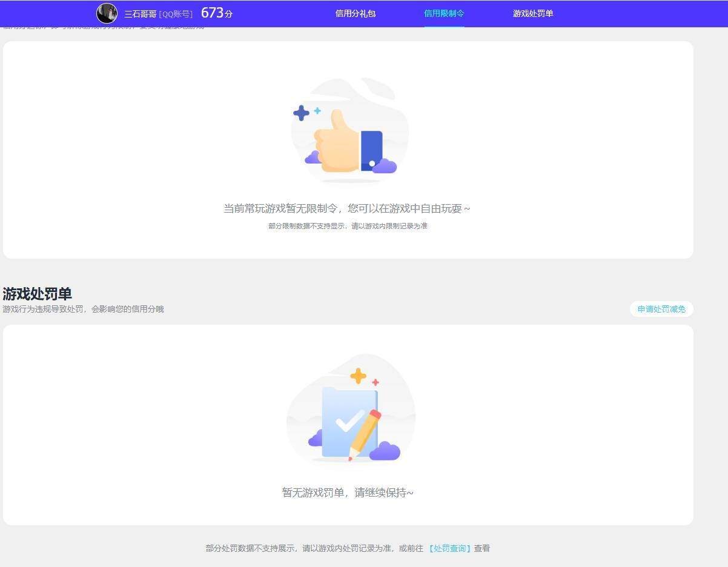Click the subtitle 游戏行为违规导致处罚
This screenshot has height=567, width=728.
pyautogui.click(x=44, y=309)
